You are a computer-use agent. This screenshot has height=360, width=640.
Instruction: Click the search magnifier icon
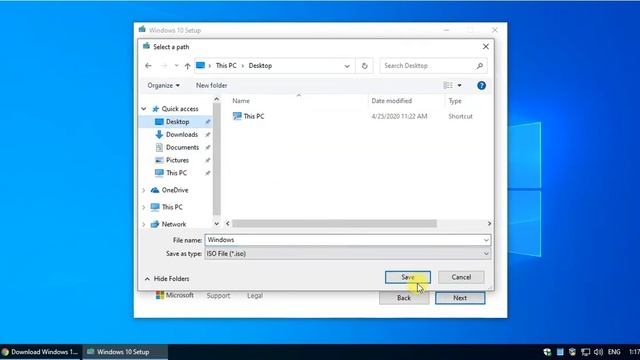(x=480, y=66)
